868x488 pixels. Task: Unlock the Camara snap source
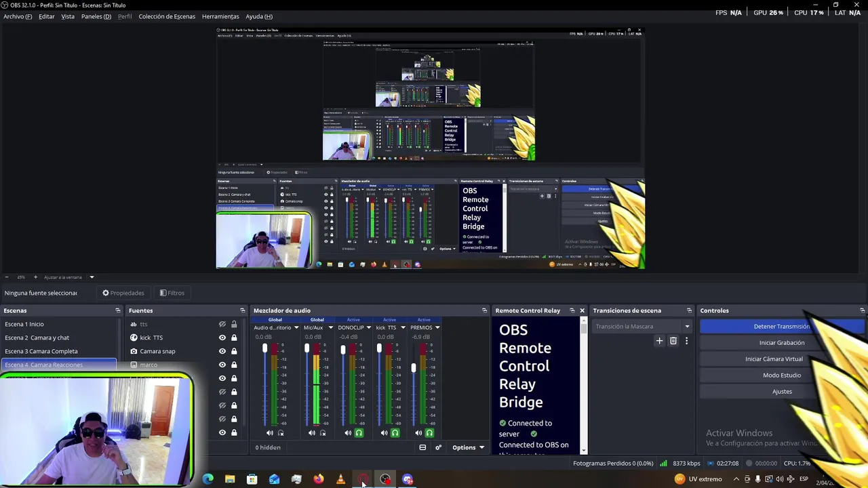[x=234, y=351]
